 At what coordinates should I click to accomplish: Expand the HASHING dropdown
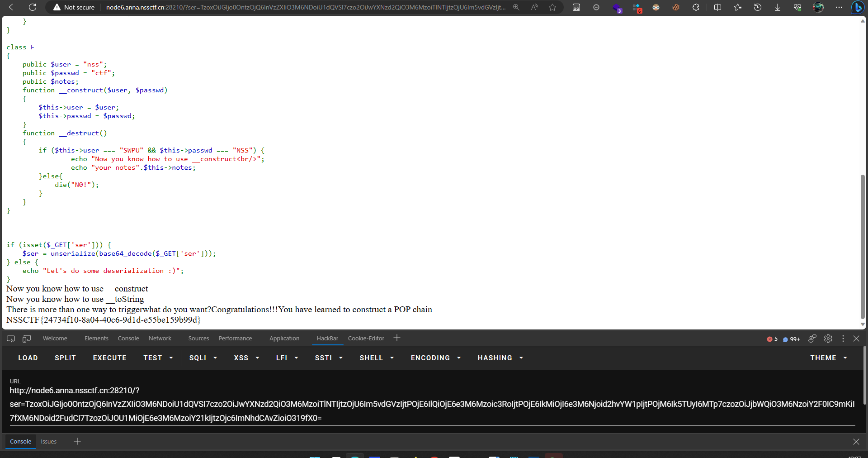500,358
